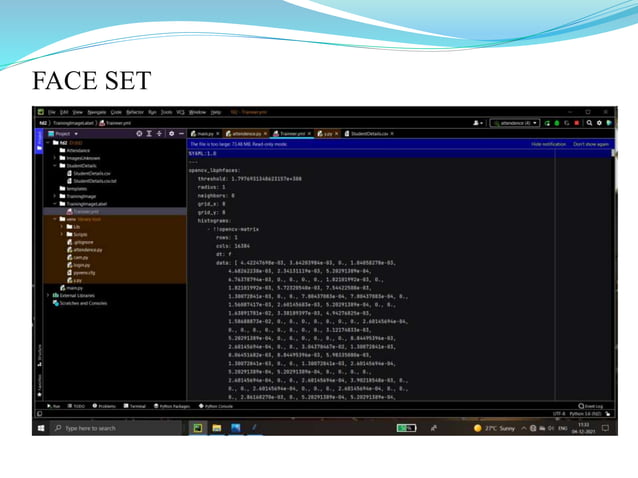Open the Python Packages tool window

tap(172, 406)
